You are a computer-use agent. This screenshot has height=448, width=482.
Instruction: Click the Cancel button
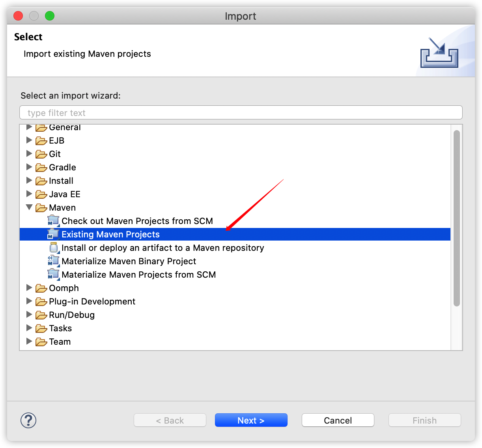[338, 420]
